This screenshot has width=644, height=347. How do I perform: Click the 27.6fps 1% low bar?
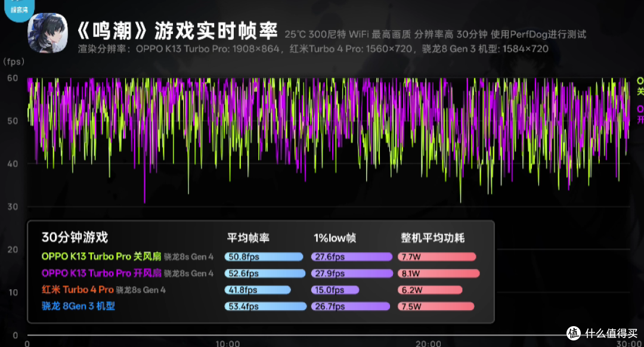coord(352,256)
